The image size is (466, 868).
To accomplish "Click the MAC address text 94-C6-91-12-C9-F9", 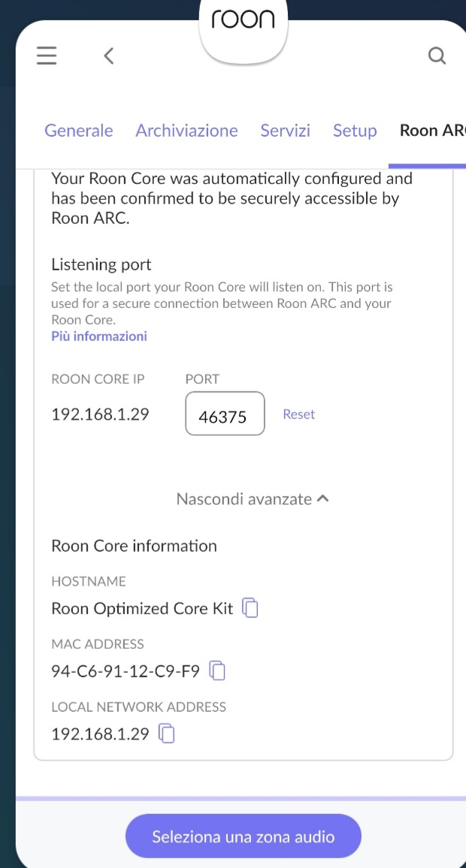I will [x=126, y=671].
